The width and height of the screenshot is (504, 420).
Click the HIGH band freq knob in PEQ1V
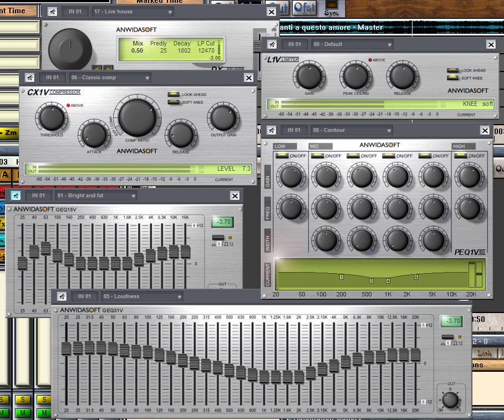pyautogui.click(x=470, y=208)
